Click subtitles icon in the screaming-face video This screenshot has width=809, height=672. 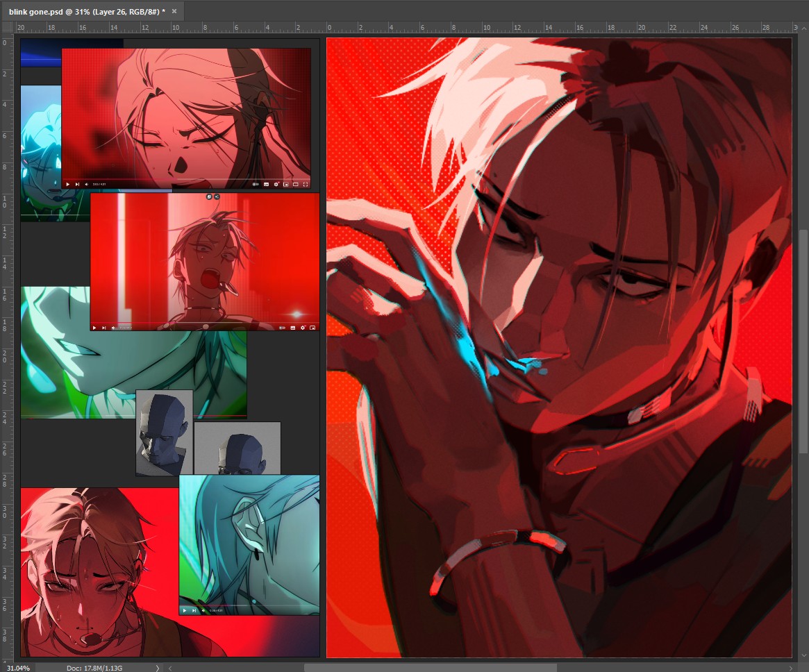coord(293,328)
